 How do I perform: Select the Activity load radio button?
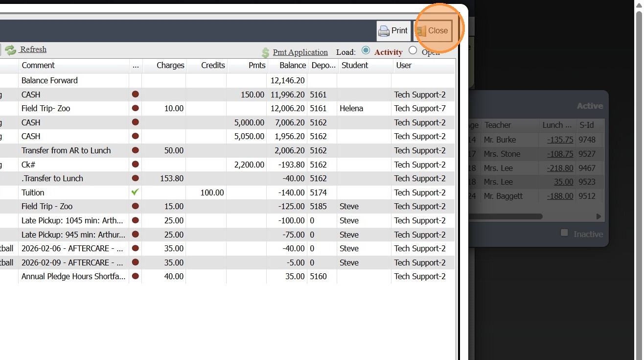coord(366,50)
